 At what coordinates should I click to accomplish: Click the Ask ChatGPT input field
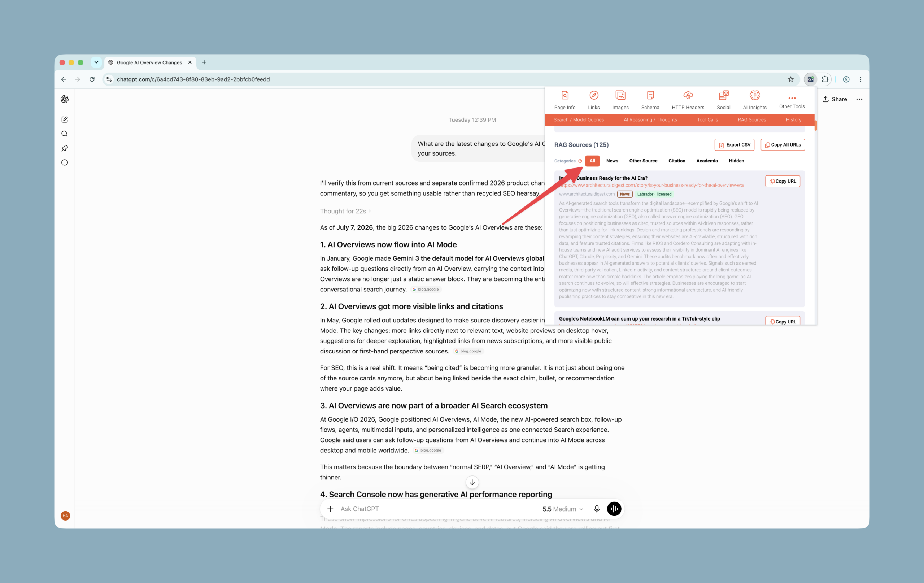(x=437, y=509)
